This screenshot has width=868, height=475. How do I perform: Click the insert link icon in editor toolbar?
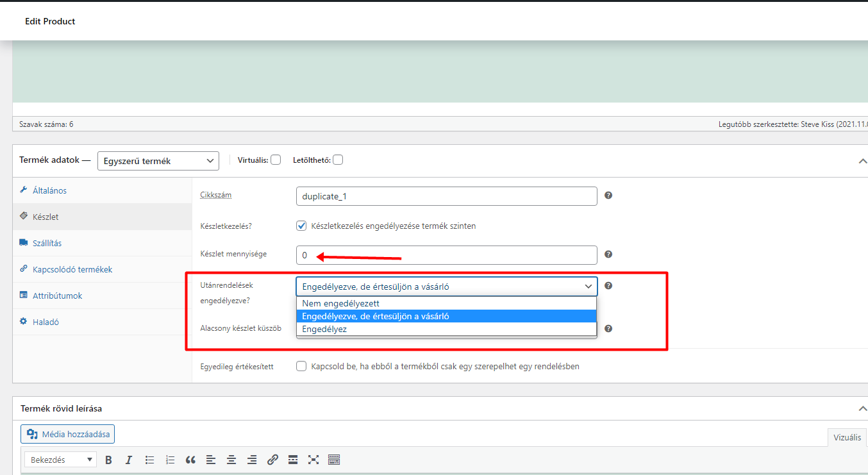click(x=272, y=460)
